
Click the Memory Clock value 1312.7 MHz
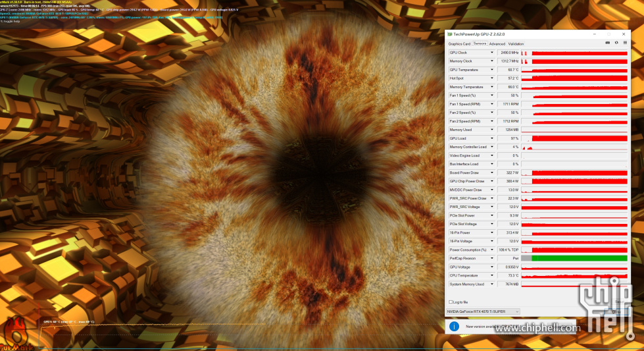pyautogui.click(x=508, y=61)
